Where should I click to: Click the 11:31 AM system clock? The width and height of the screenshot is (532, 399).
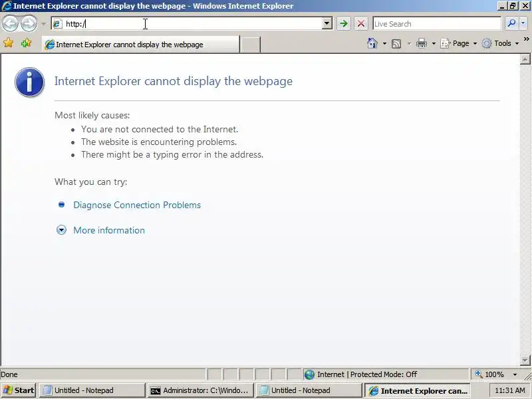(x=509, y=390)
